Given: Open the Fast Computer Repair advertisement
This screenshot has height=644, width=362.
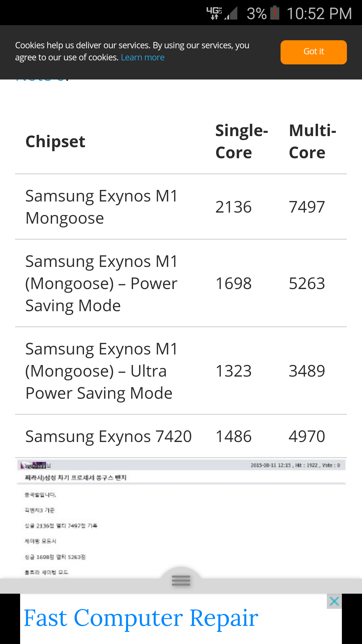Looking at the screenshot, I should click(x=141, y=618).
